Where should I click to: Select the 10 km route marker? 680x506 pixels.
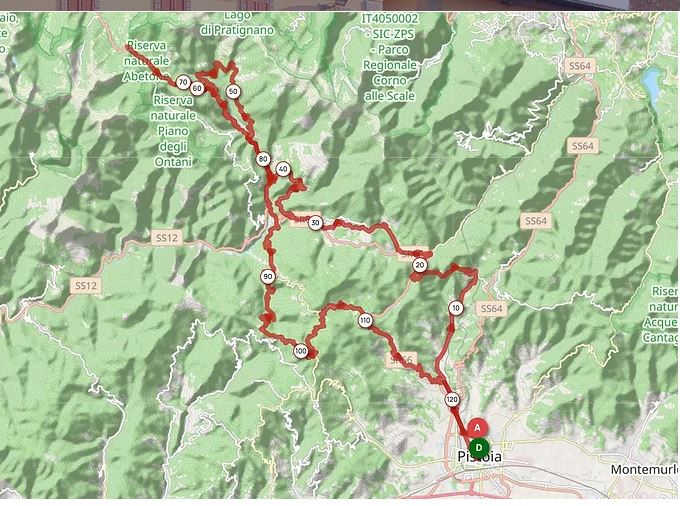pos(455,308)
